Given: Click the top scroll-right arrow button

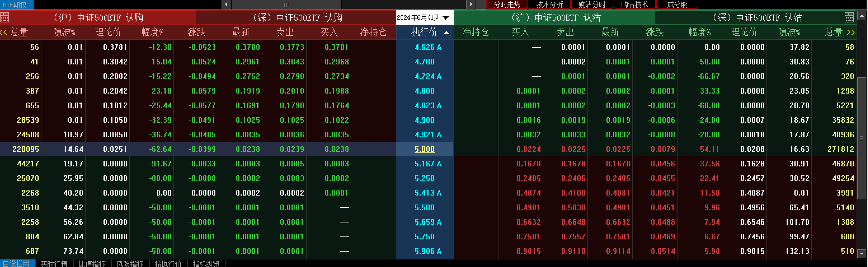Looking at the screenshot, I should [471, 4].
